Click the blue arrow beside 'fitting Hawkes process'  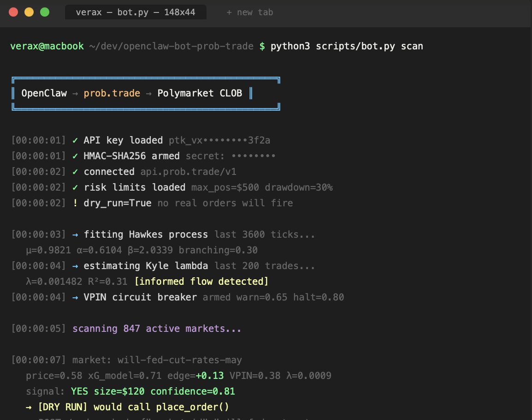click(x=75, y=234)
